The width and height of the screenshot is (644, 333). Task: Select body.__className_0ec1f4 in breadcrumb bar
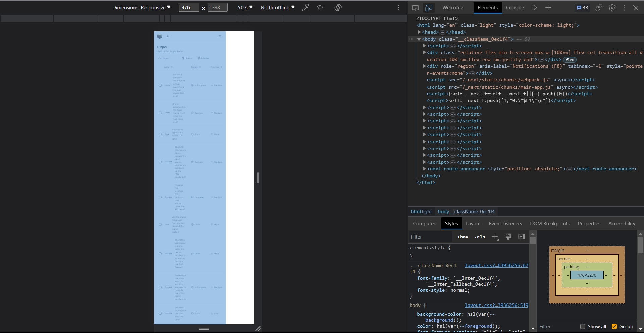click(x=466, y=211)
